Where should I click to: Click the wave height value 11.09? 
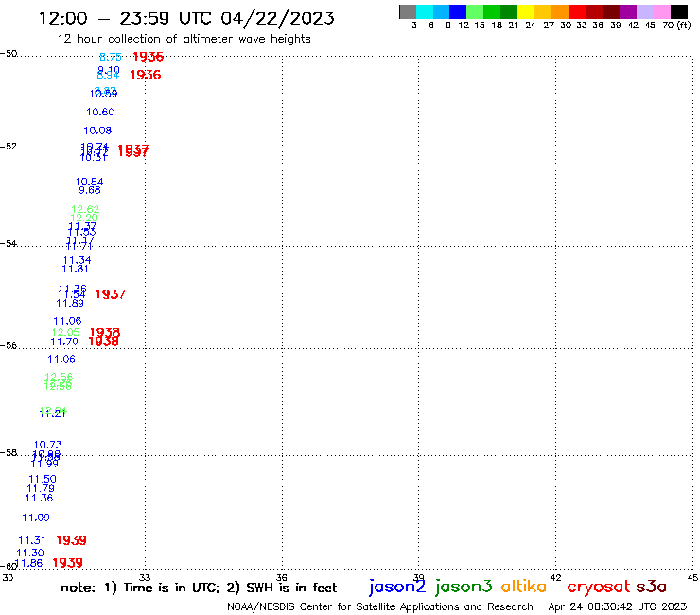(x=36, y=518)
